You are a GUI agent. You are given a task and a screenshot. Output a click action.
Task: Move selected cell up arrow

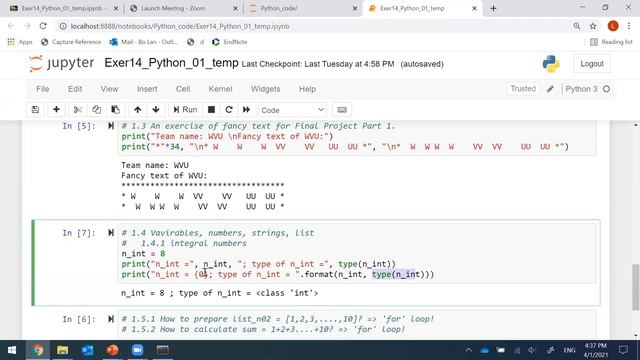coord(138,110)
